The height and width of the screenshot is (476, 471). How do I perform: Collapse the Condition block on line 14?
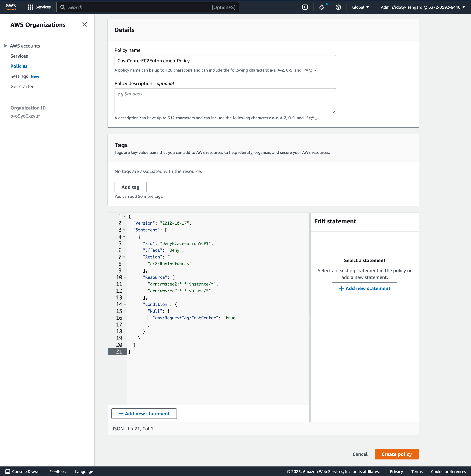tap(125, 304)
